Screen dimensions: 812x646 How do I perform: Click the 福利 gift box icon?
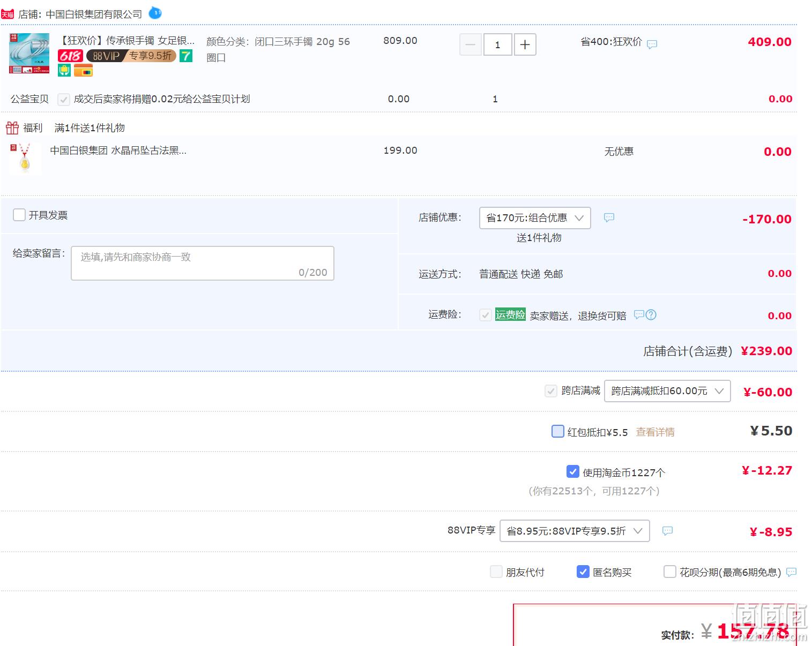click(12, 127)
